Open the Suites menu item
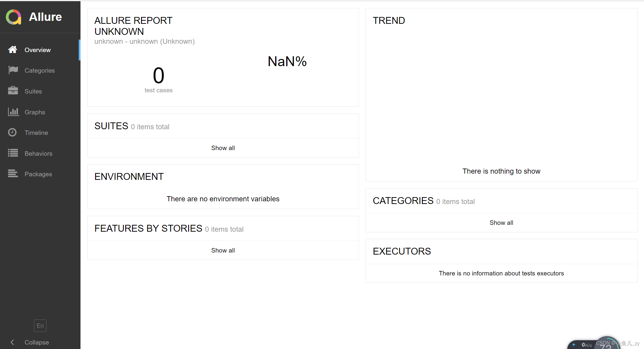 click(40, 91)
